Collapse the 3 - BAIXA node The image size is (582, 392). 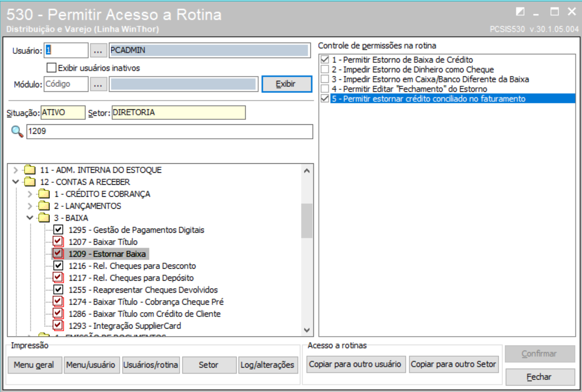[29, 218]
